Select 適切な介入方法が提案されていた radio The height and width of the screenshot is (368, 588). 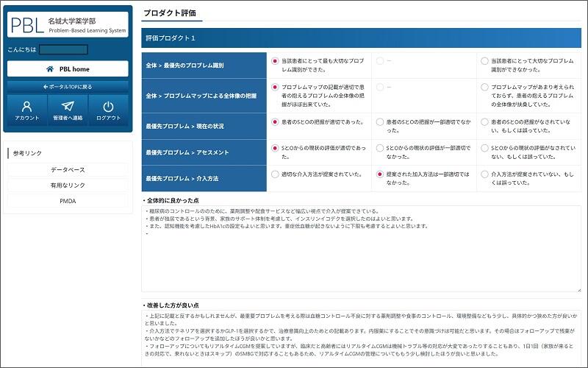click(276, 174)
